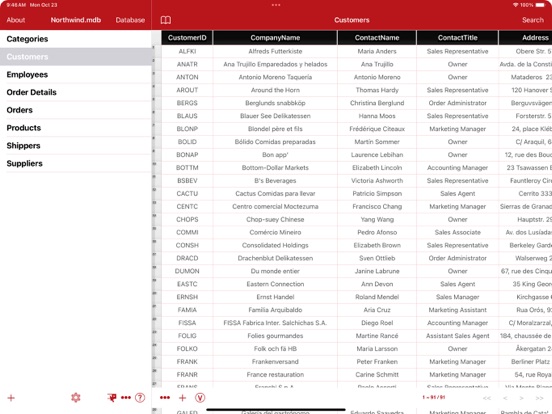The width and height of the screenshot is (552, 414).
Task: Tap the Search button
Action: point(533,20)
